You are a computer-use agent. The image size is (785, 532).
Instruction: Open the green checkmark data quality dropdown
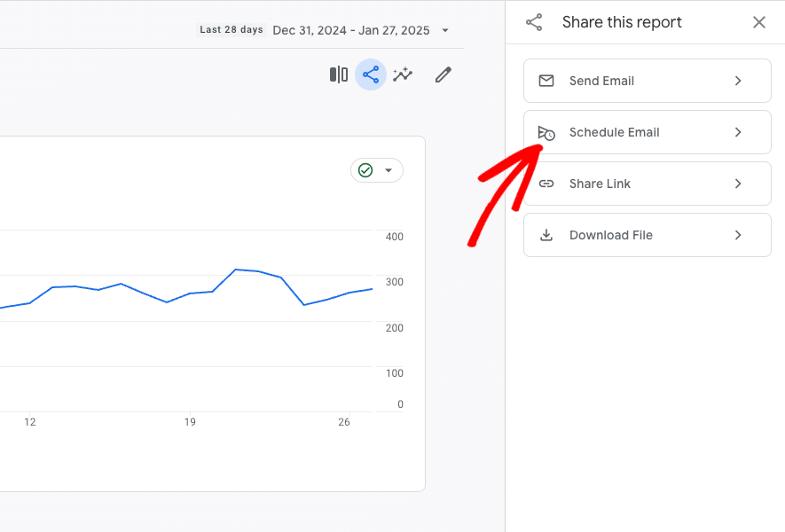[377, 170]
